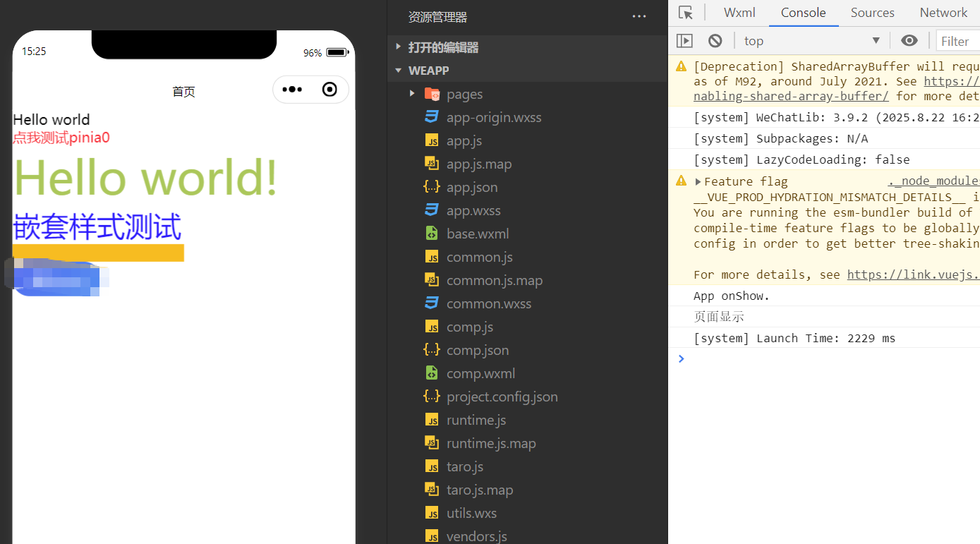Click the taro.js file icon
This screenshot has height=544, width=980.
point(432,466)
